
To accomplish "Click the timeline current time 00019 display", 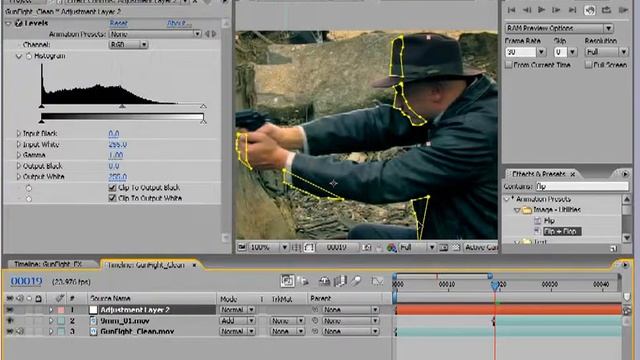I will point(27,281).
